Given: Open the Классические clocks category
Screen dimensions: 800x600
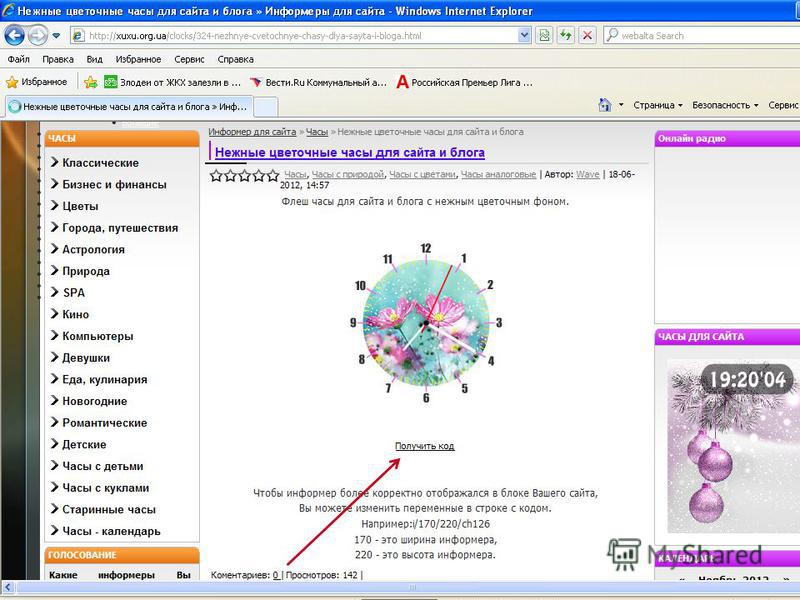Looking at the screenshot, I should point(101,163).
